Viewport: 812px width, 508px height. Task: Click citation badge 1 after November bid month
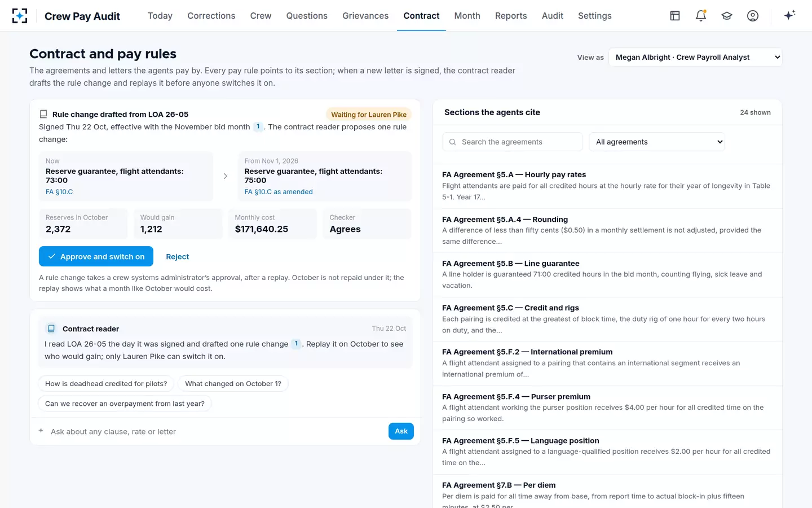(x=258, y=126)
